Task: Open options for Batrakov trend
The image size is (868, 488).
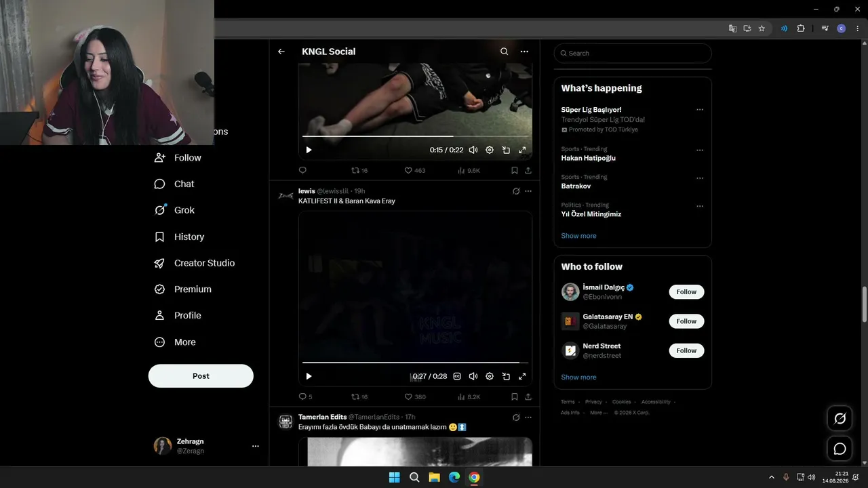Action: 700,178
